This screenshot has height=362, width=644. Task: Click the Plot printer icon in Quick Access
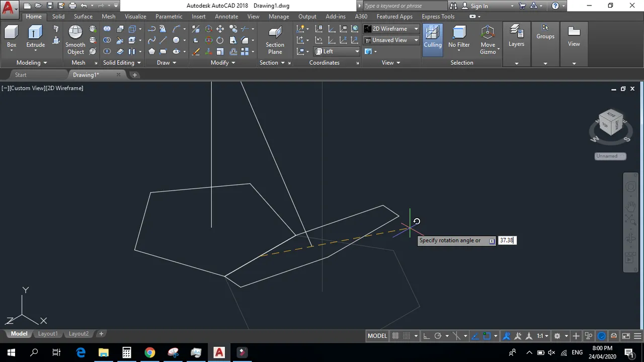(x=72, y=6)
